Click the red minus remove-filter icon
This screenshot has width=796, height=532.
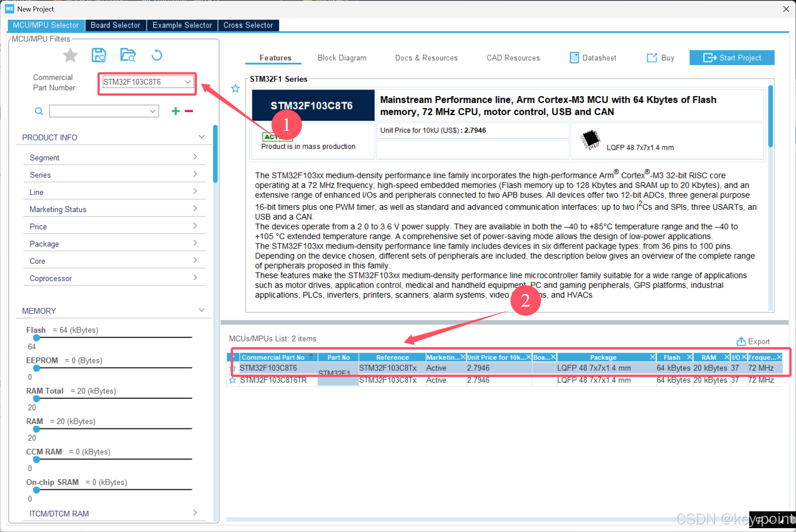tap(189, 111)
